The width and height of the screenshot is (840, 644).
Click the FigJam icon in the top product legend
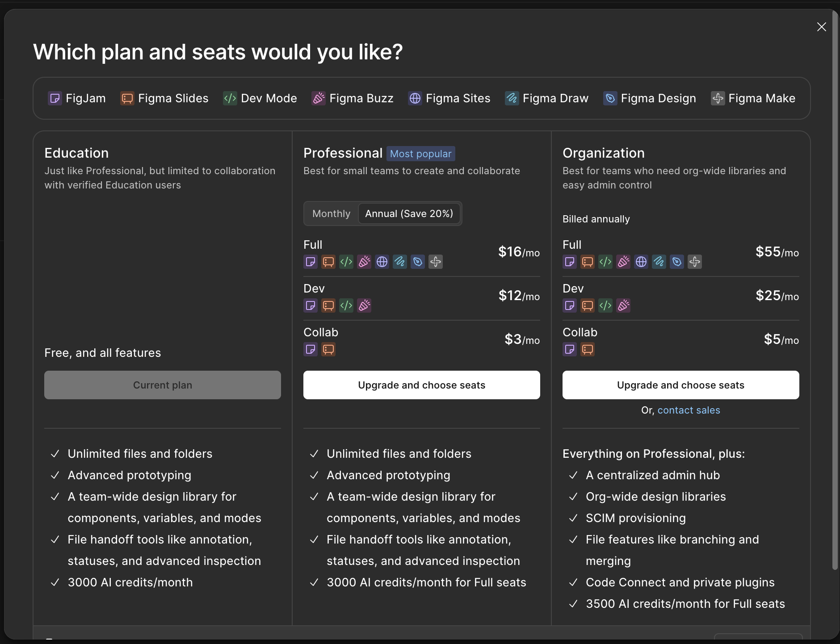55,98
